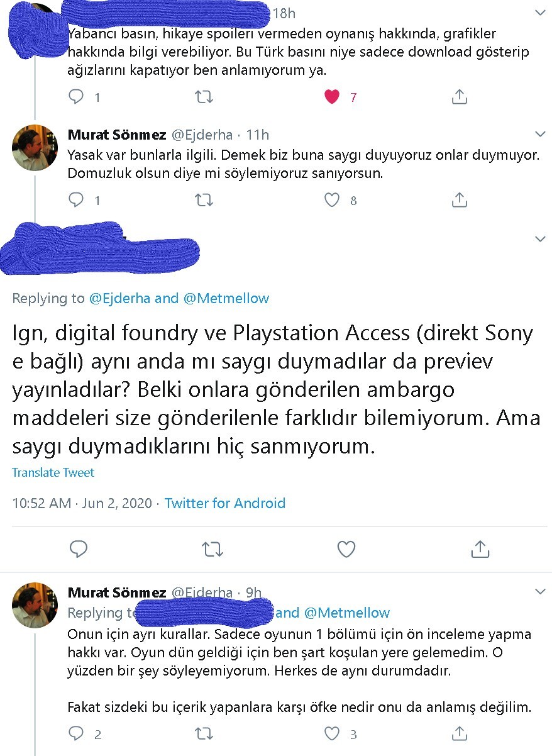Retweet Murat Sönmez's 11h tweet

coord(204,200)
